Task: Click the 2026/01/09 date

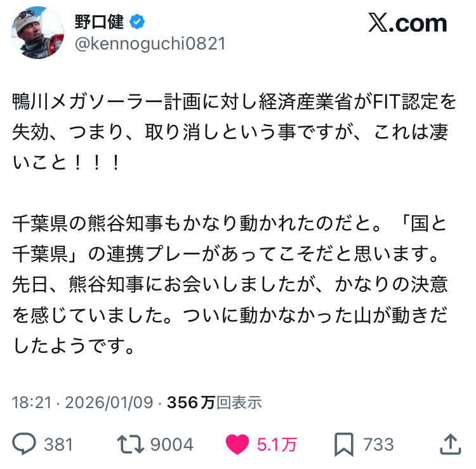Action: pyautogui.click(x=109, y=402)
